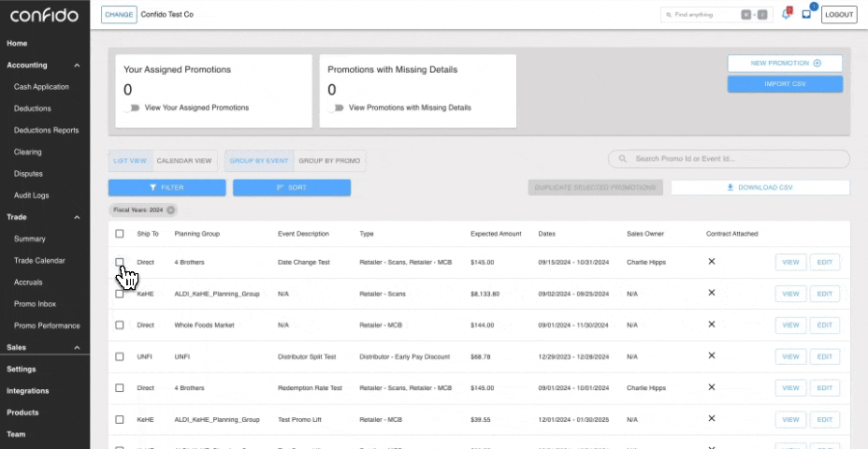This screenshot has width=868, height=449.
Task: Click the Expected Amount column header
Action: coord(496,234)
